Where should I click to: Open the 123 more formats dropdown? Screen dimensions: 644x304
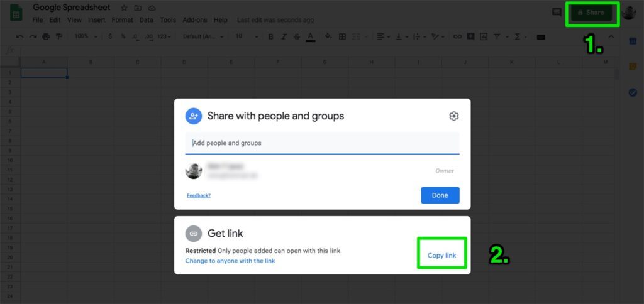pyautogui.click(x=164, y=36)
